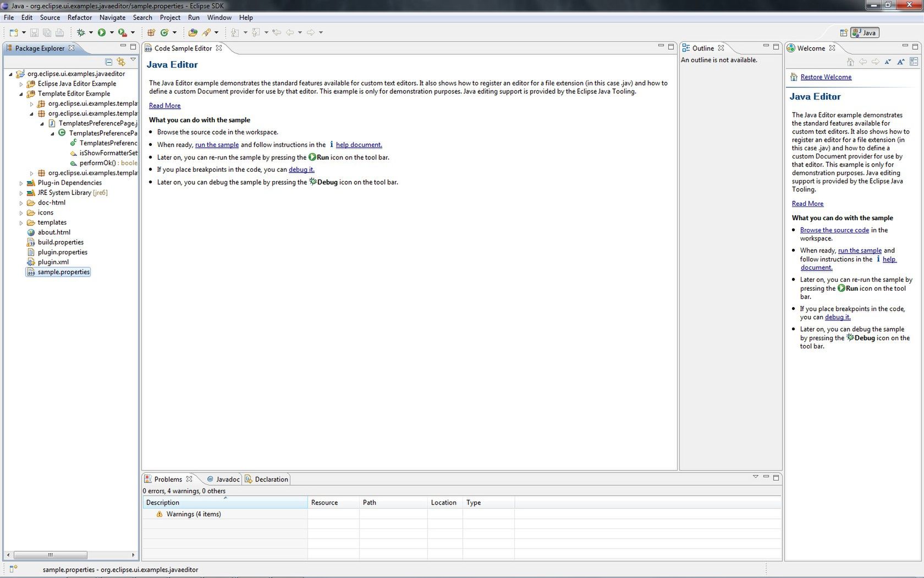This screenshot has width=924, height=578.
Task: Reduce font size in Welcome view
Action: [x=888, y=62]
